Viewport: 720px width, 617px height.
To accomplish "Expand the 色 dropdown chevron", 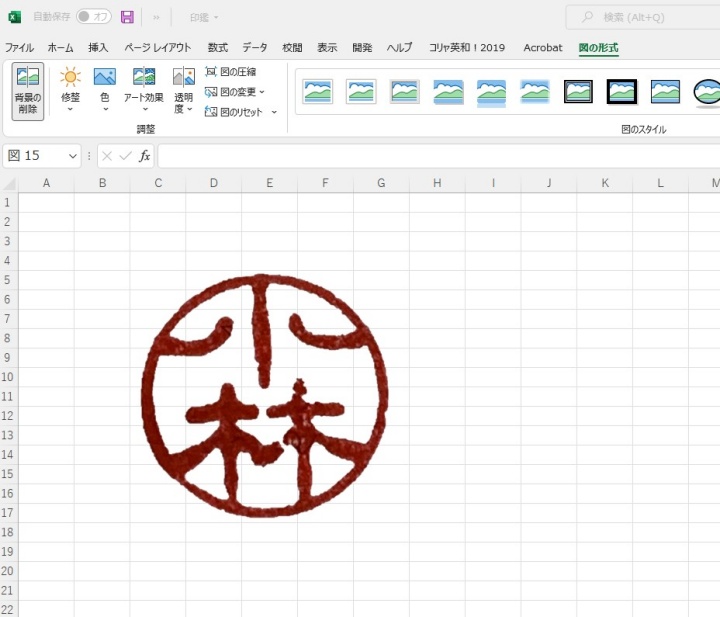I will point(105,109).
